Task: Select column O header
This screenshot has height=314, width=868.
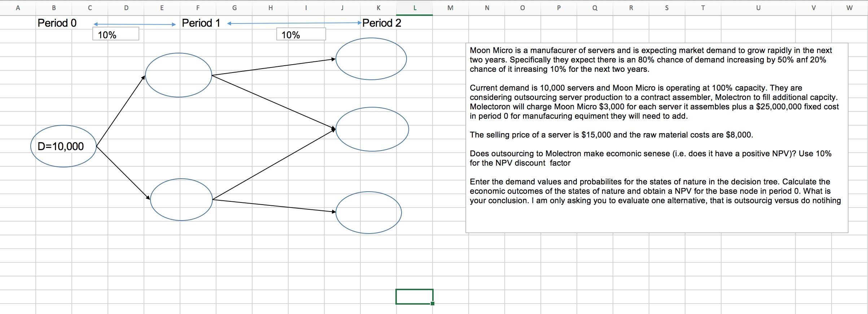Action: tap(523, 8)
